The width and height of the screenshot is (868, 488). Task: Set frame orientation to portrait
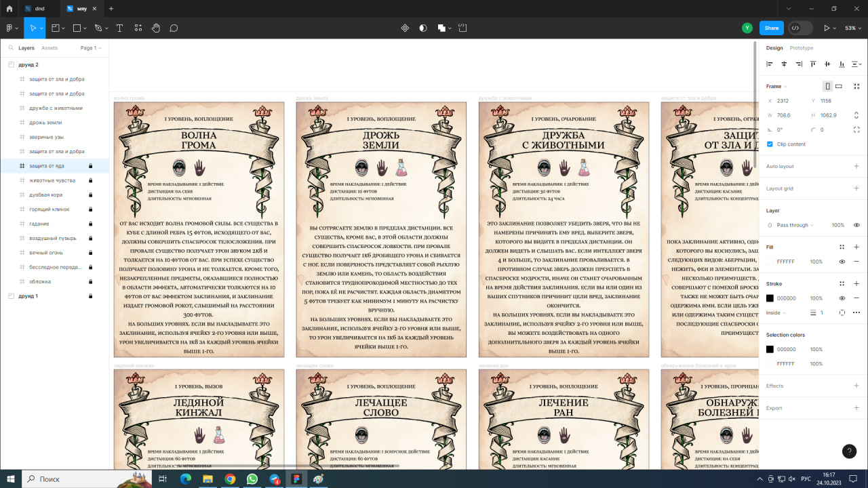pos(827,86)
